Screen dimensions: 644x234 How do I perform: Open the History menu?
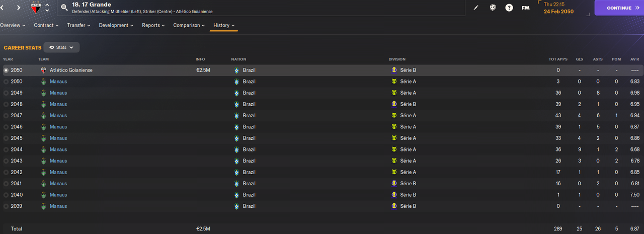224,25
